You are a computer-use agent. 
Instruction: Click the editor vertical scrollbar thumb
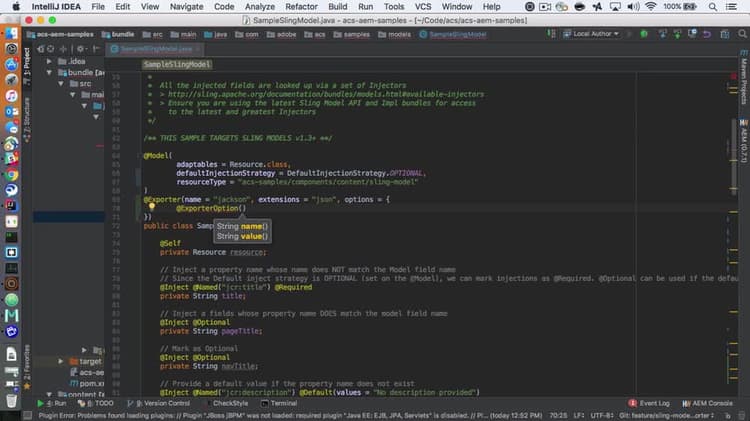point(734,155)
